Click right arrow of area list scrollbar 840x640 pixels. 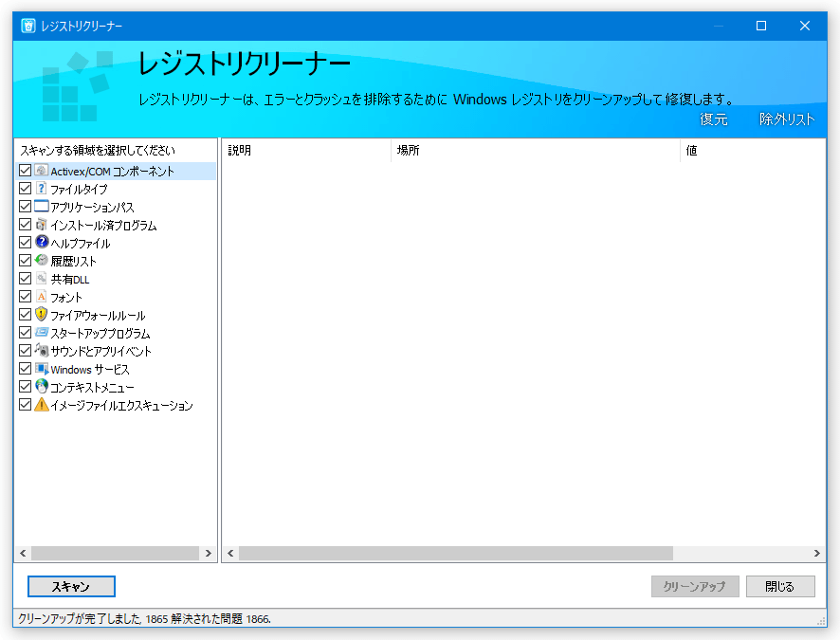click(209, 553)
